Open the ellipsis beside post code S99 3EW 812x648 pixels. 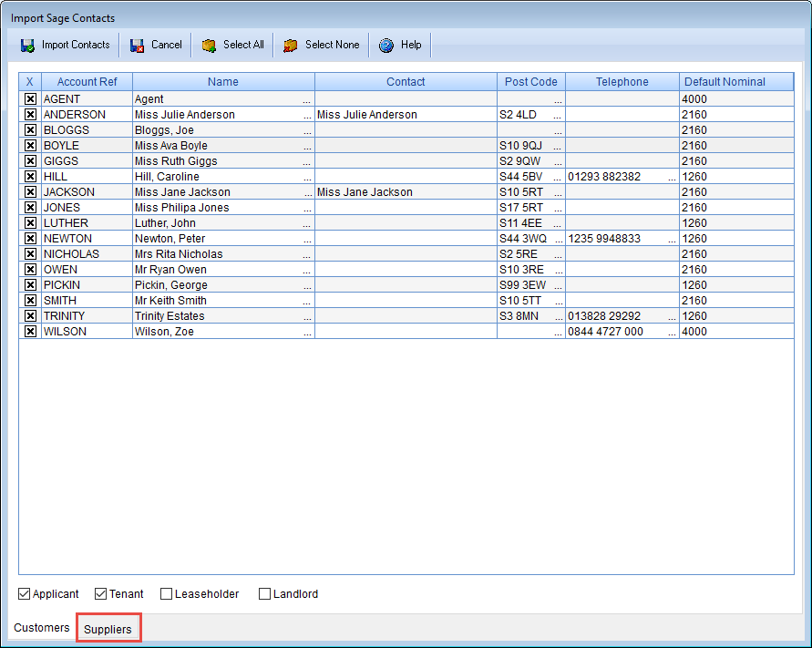click(557, 286)
